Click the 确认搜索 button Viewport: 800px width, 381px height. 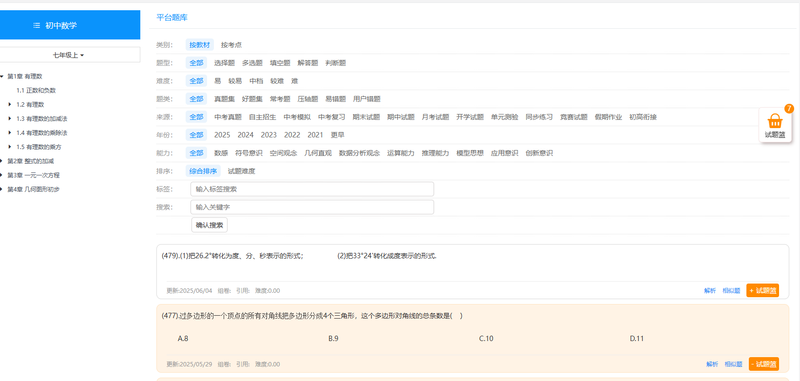pyautogui.click(x=210, y=225)
